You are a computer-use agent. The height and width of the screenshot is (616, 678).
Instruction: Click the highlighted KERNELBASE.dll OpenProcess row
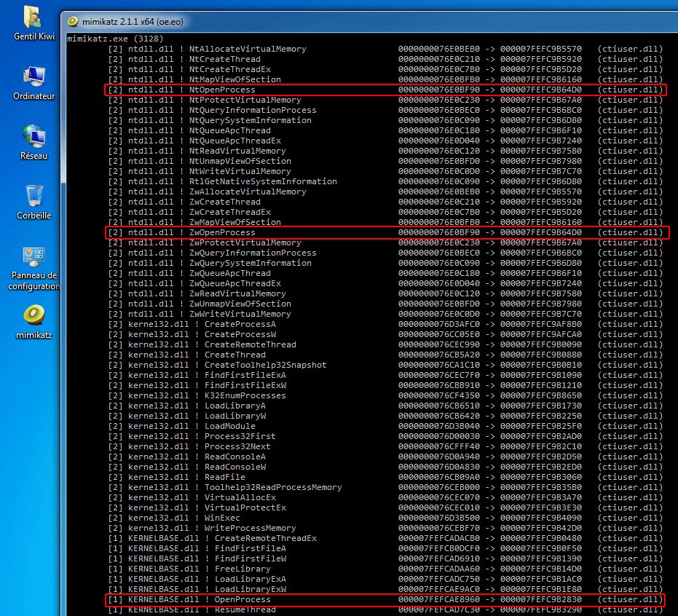[385, 599]
